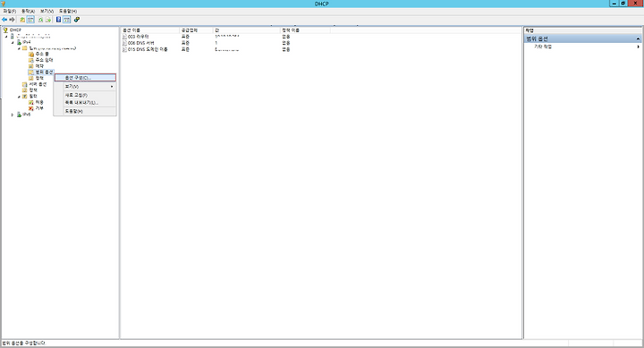This screenshot has width=644, height=348.
Task: Click the last toolbar icon after Action Pane
Action: [x=77, y=20]
